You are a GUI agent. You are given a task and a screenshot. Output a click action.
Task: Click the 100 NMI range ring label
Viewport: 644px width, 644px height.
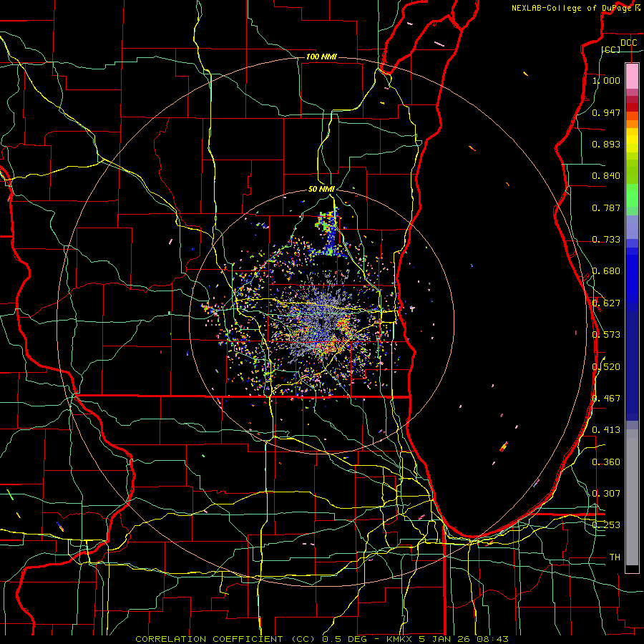click(321, 57)
